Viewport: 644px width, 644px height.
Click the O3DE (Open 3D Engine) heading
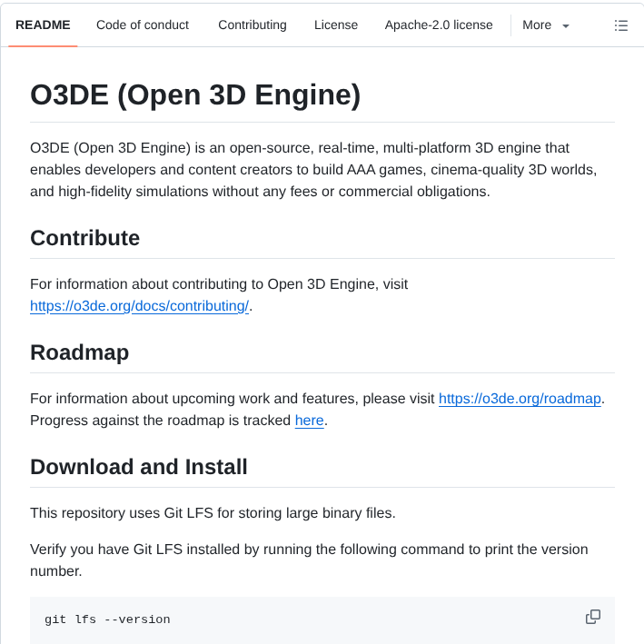coord(195,95)
